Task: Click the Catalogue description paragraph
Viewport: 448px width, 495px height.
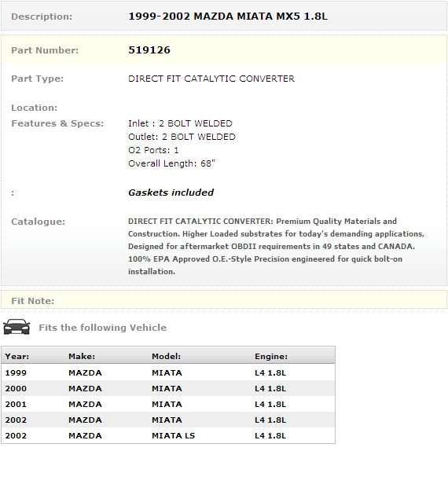Action: [x=276, y=246]
